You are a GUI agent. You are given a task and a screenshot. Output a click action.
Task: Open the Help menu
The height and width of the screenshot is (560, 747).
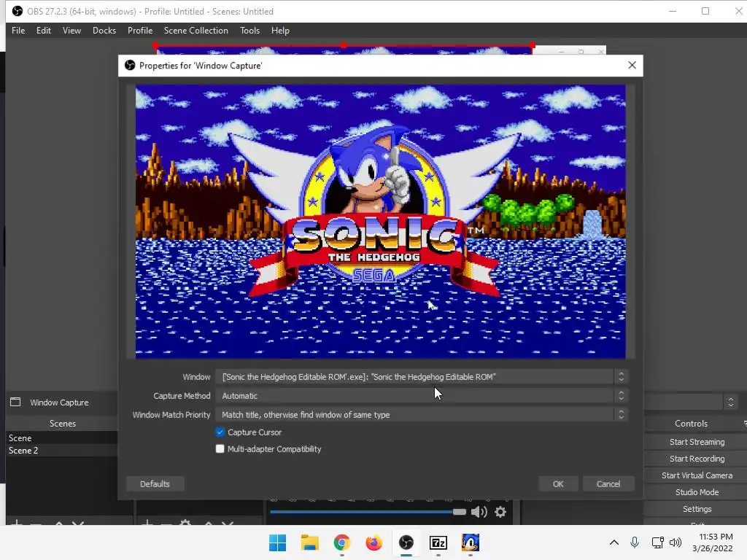point(280,31)
